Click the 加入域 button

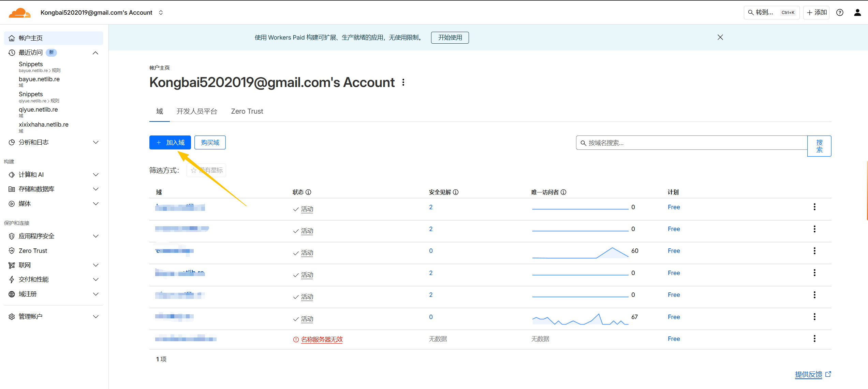[x=170, y=143]
